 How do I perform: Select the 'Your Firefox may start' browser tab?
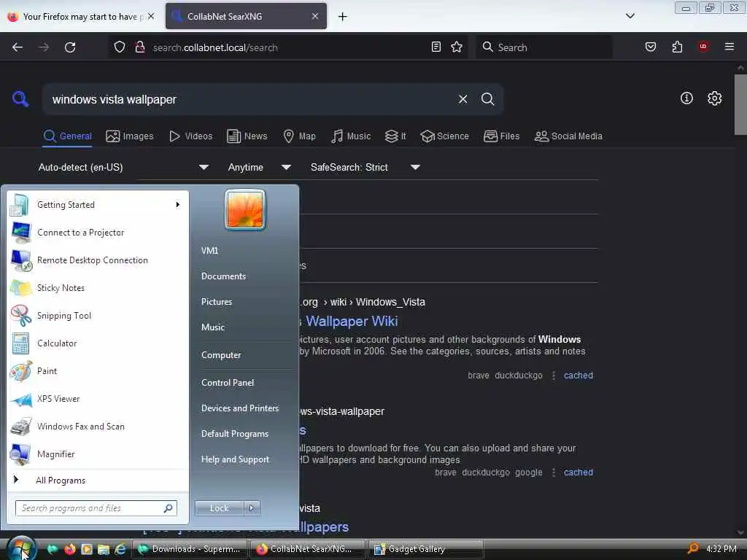[x=81, y=17]
